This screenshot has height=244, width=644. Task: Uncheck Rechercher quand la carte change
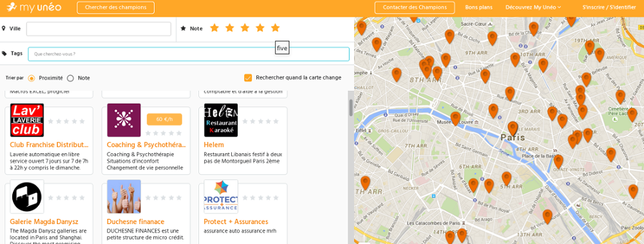click(248, 78)
